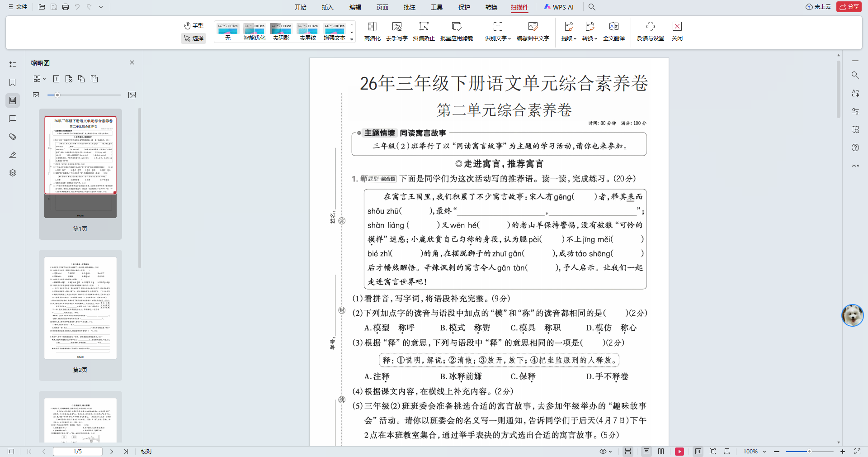Select the page 2 thumbnail
This screenshot has width=868, height=457.
[80, 308]
